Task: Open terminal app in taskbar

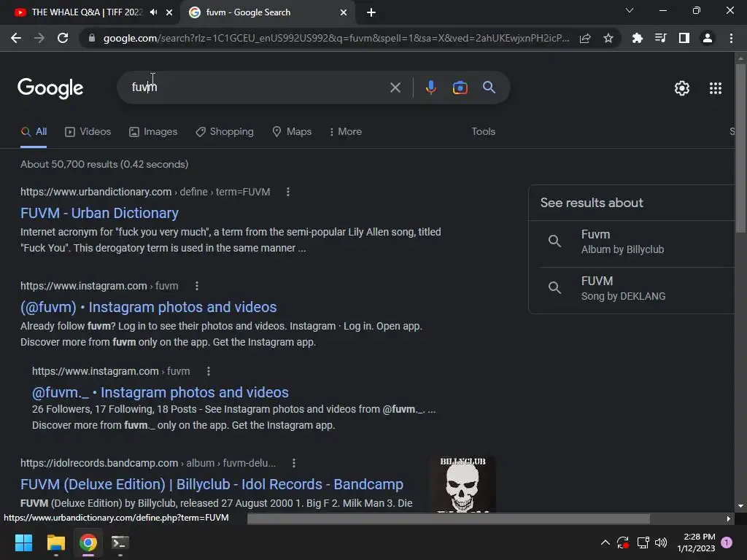Action: [120, 542]
